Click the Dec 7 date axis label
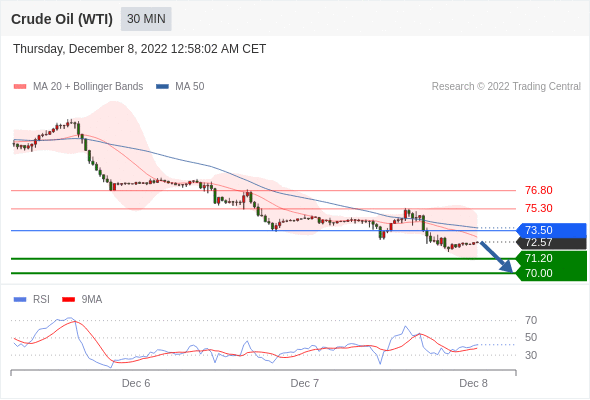Image resolution: width=590 pixels, height=400 pixels. 304,383
